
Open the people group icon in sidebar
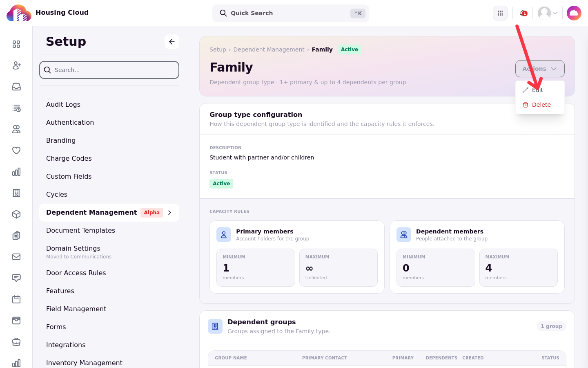(x=16, y=129)
